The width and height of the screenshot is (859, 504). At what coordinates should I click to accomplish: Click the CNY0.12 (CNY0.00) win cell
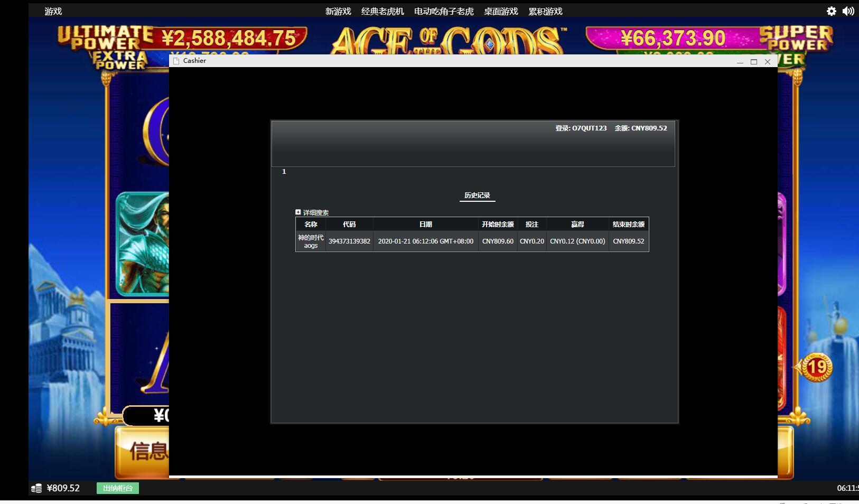tap(577, 241)
